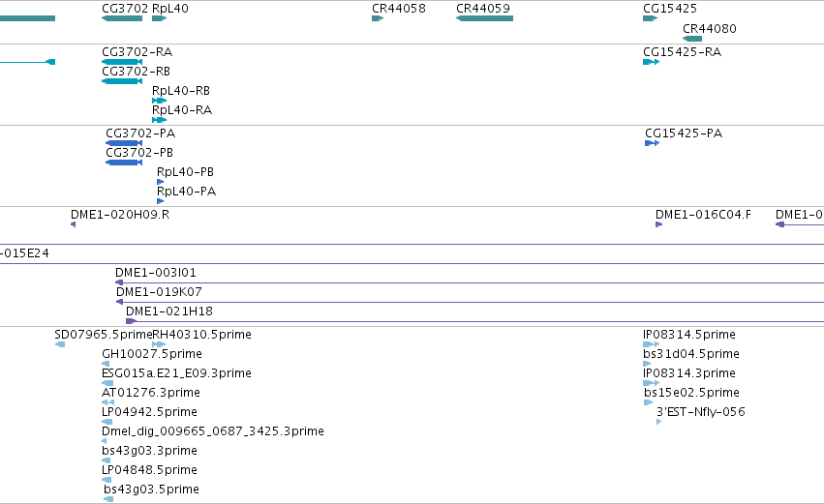The image size is (824, 504).
Task: Click EST LP04848.5prime
Action: pyautogui.click(x=107, y=480)
